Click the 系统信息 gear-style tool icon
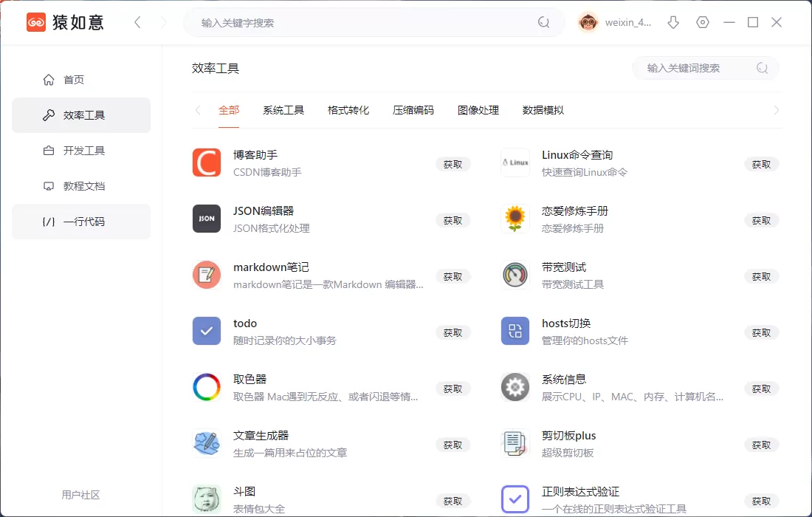The height and width of the screenshot is (517, 812). (515, 387)
